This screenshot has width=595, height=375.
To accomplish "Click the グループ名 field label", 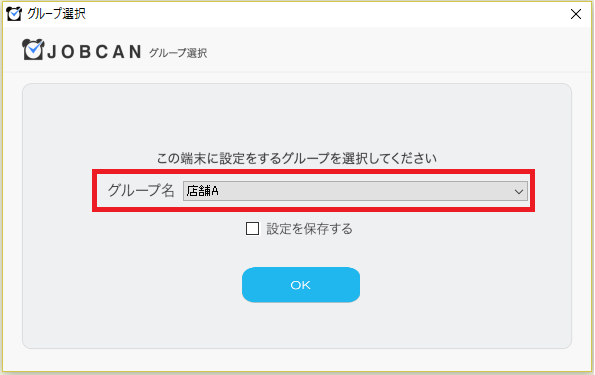I will point(141,191).
